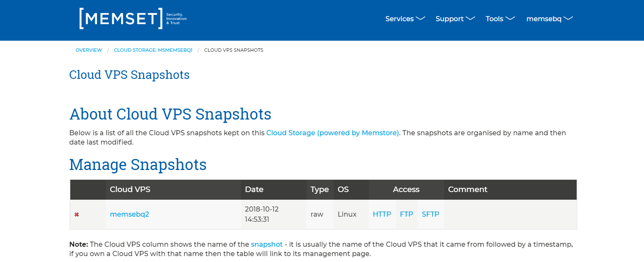Viewport: 644px width, 262px height.
Task: Expand the memsebq account menu
Action: click(x=550, y=19)
